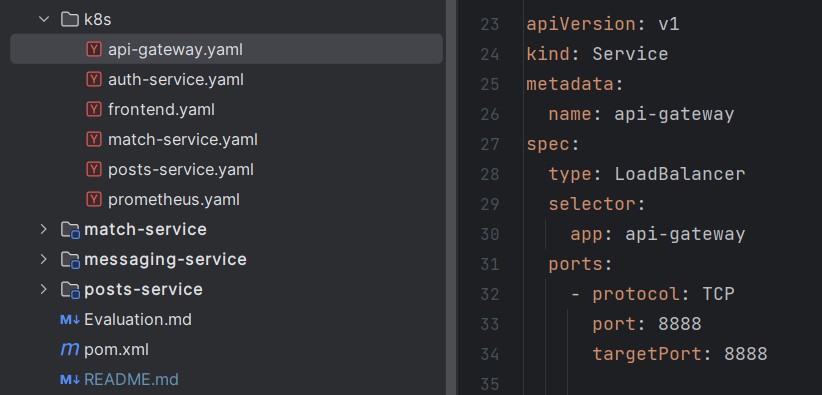Screen dimensions: 822x395
Task: Click line number 23 in gutter
Action: [490, 25]
